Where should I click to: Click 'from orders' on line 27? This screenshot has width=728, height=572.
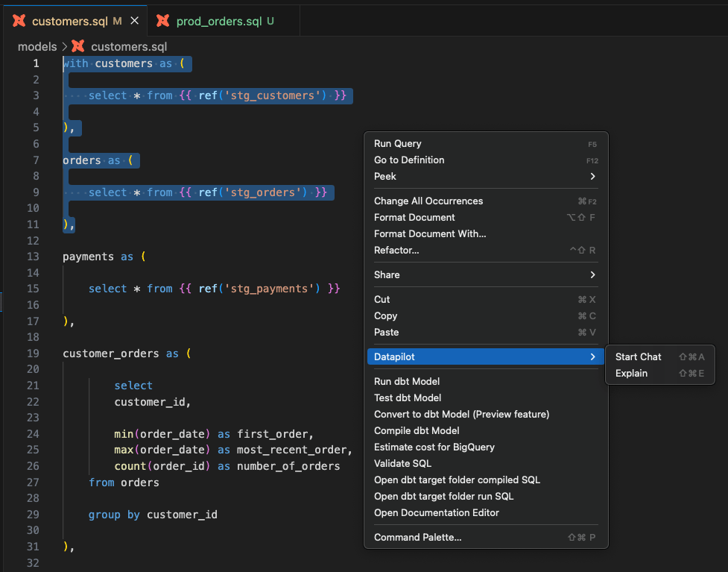[124, 483]
